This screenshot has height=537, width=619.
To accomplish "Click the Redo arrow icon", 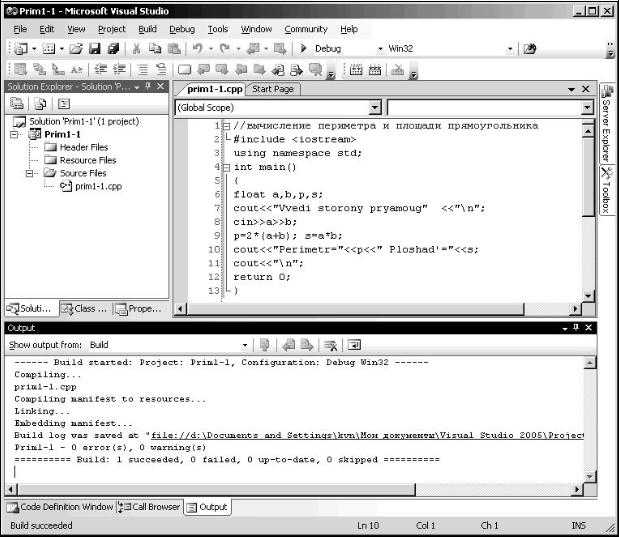I will coord(225,49).
